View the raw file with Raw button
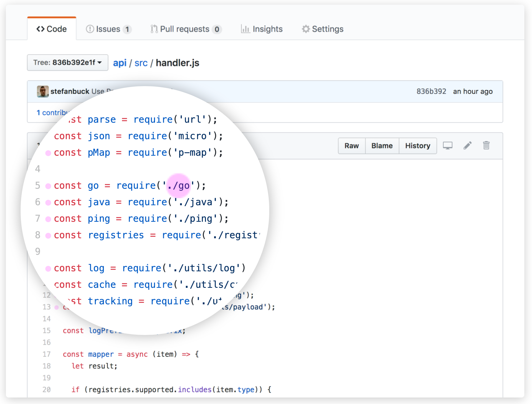This screenshot has height=404, width=532. (x=352, y=146)
